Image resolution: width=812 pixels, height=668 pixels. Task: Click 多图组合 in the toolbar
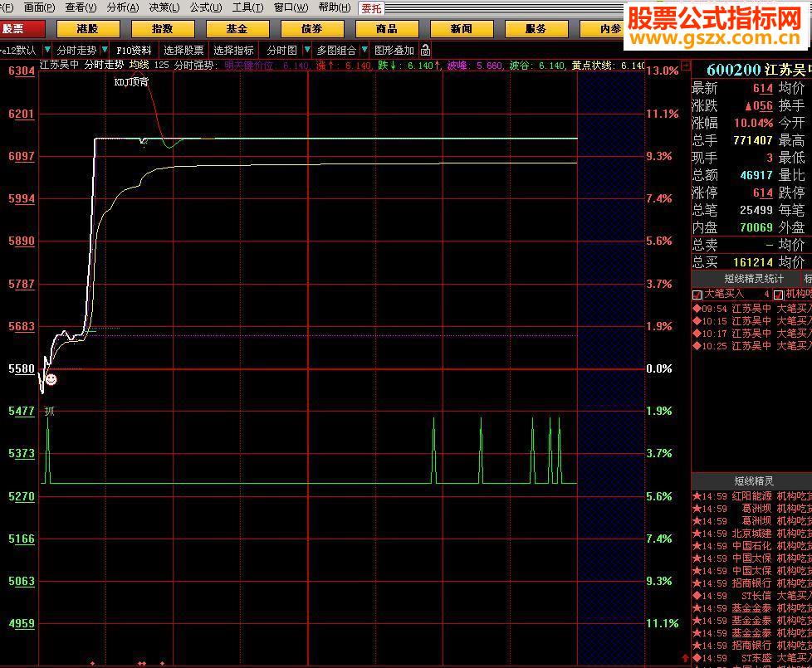[x=336, y=50]
